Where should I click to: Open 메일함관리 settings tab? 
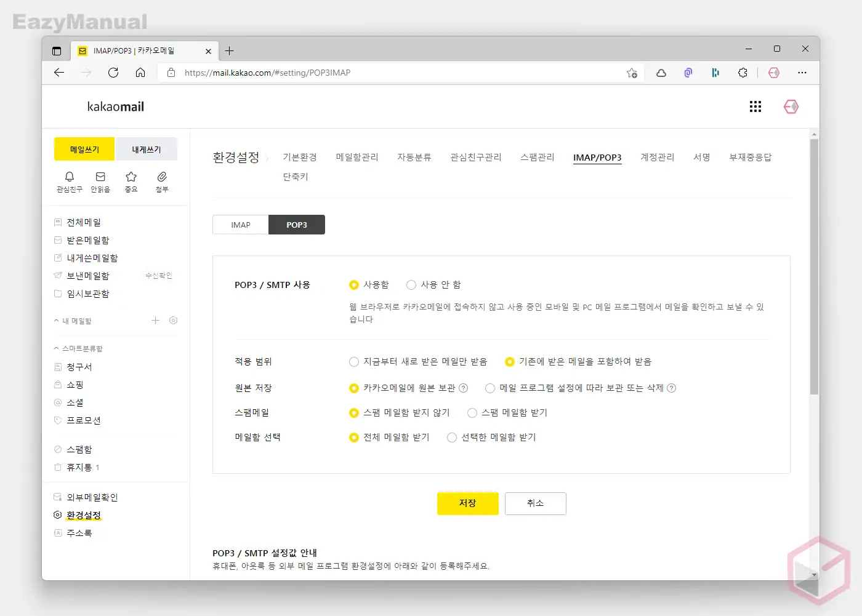click(357, 158)
